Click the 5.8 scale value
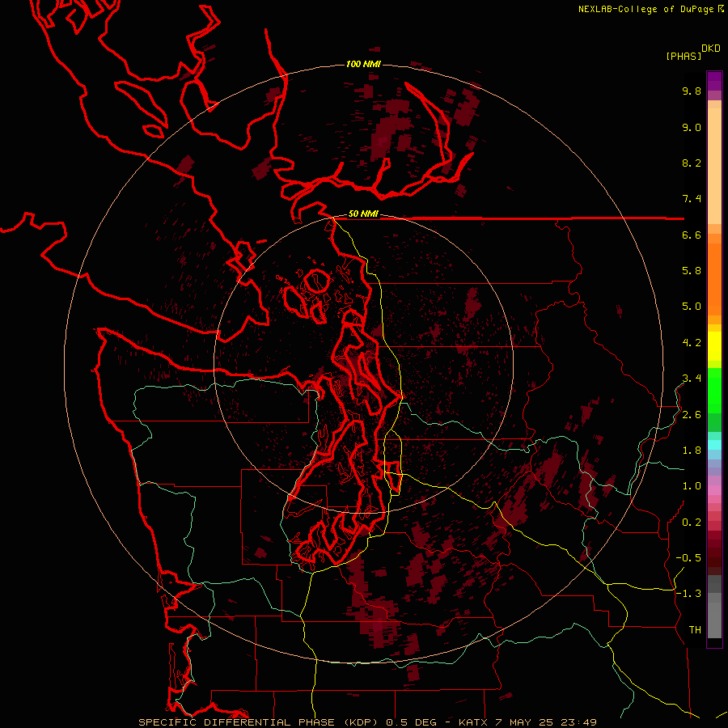 pyautogui.click(x=692, y=271)
